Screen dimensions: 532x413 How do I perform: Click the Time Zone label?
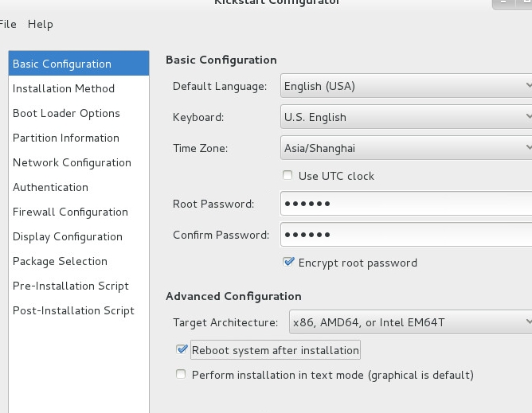tap(200, 148)
